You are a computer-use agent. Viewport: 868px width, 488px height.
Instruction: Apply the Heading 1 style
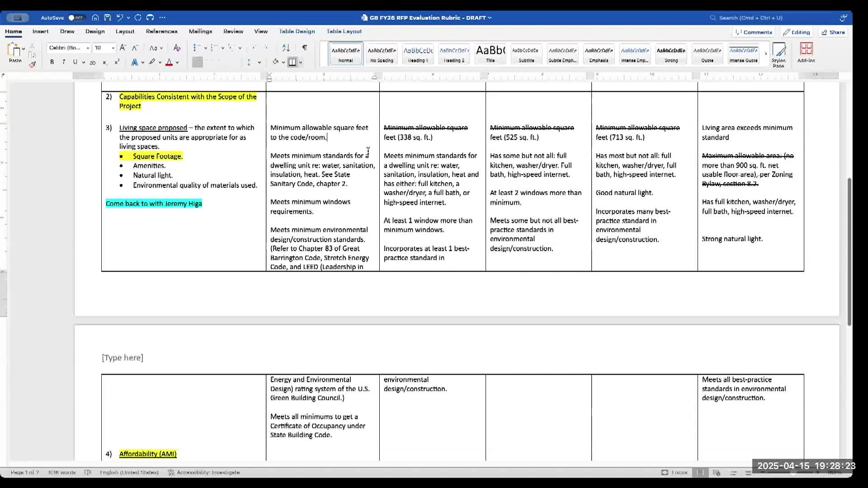click(418, 54)
